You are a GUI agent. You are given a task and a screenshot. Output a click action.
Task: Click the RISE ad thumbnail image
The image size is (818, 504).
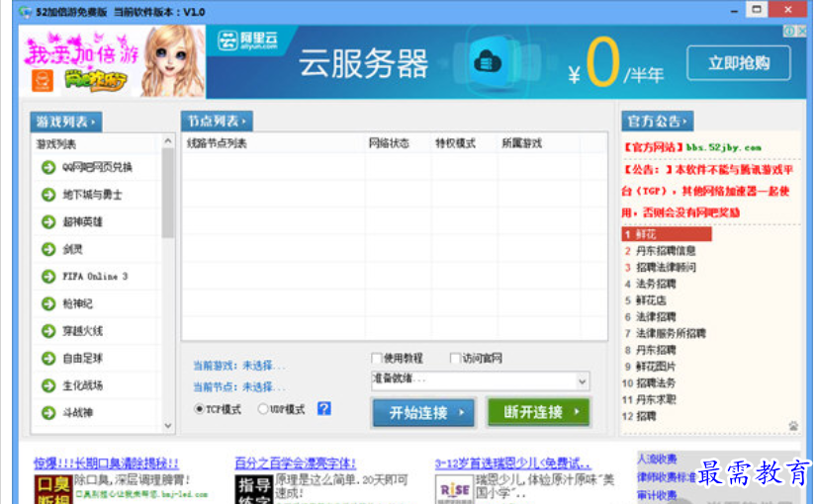454,489
